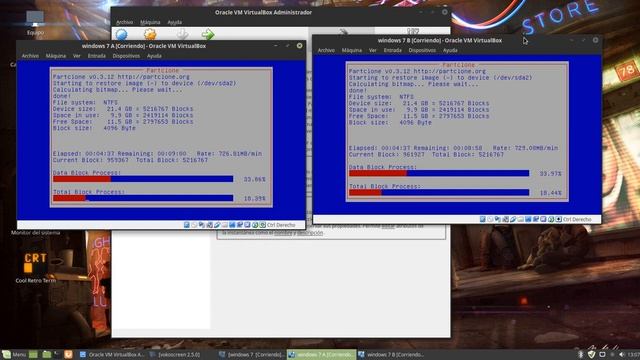Switch to windows 7 A [Corriendo] taskbar button
Image resolution: width=640 pixels, height=360 pixels.
pyautogui.click(x=321, y=355)
